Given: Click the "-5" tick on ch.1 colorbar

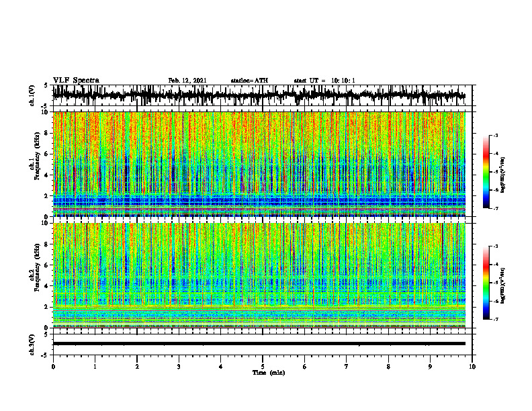Looking at the screenshot, I should 495,172.
